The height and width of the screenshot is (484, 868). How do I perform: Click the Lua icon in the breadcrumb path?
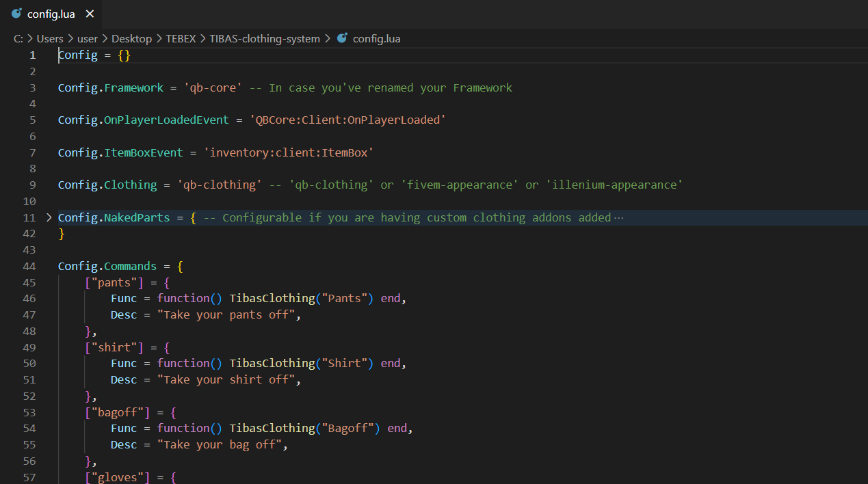click(x=342, y=38)
